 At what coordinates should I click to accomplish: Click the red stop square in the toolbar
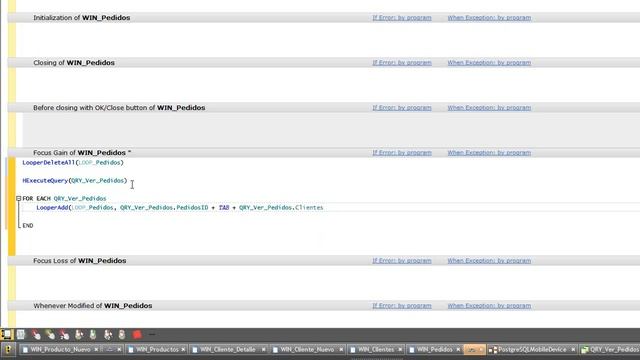(137, 335)
